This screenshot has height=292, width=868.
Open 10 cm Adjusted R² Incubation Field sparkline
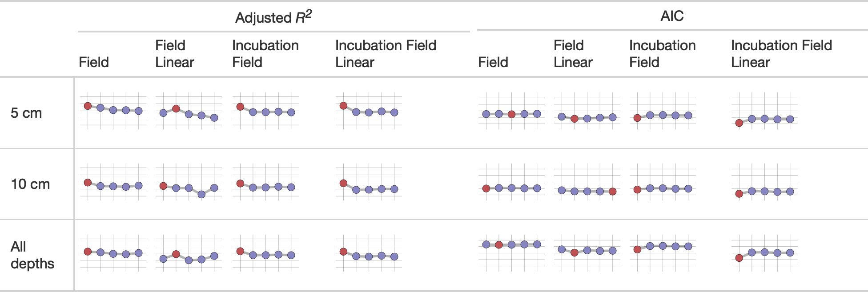click(x=265, y=183)
